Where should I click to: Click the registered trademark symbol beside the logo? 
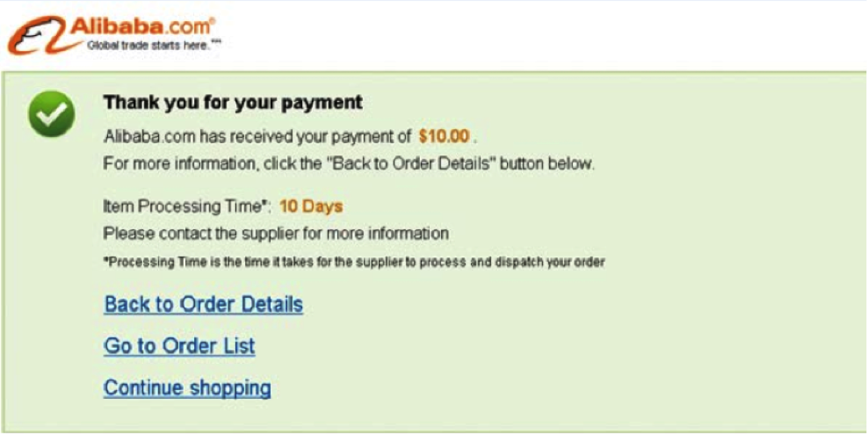click(x=212, y=21)
